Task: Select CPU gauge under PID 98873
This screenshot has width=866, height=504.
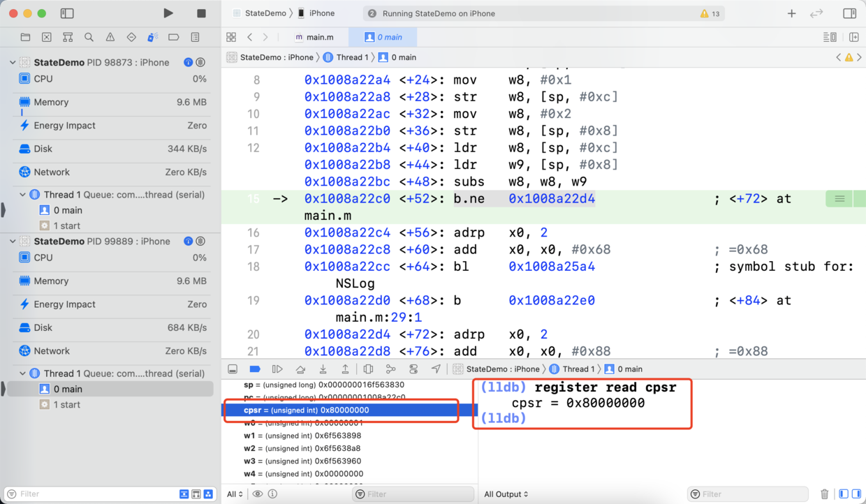Action: click(x=112, y=79)
